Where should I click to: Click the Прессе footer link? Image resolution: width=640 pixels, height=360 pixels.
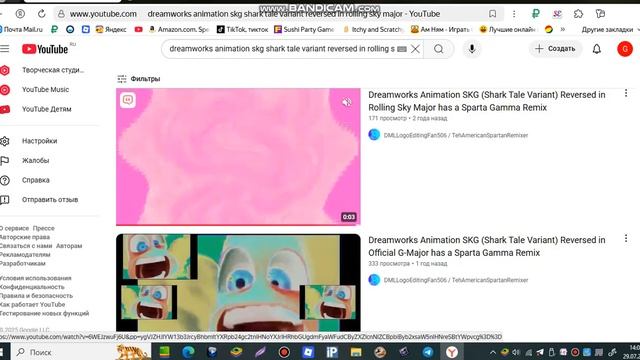click(44, 229)
